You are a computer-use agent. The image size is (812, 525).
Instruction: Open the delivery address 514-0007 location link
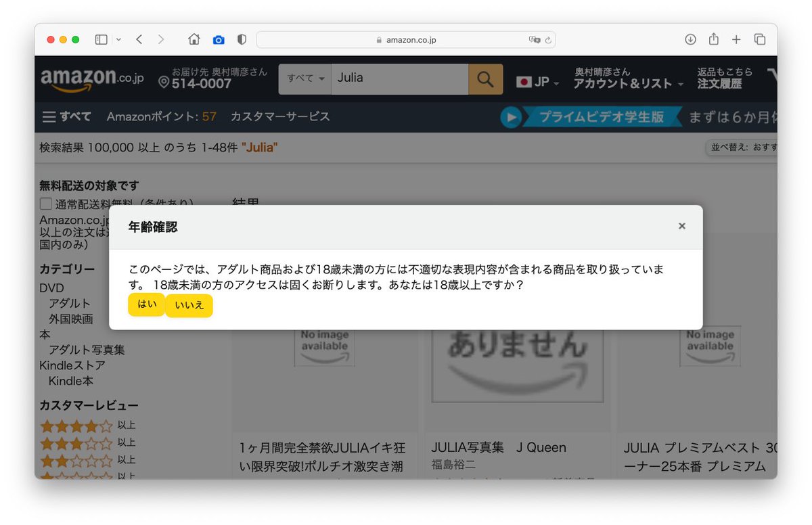[212, 78]
